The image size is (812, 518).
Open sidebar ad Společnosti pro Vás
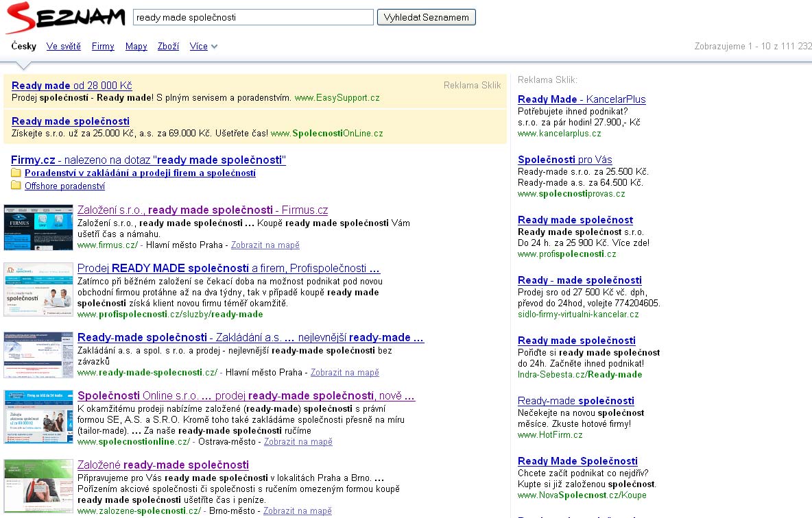click(x=565, y=160)
